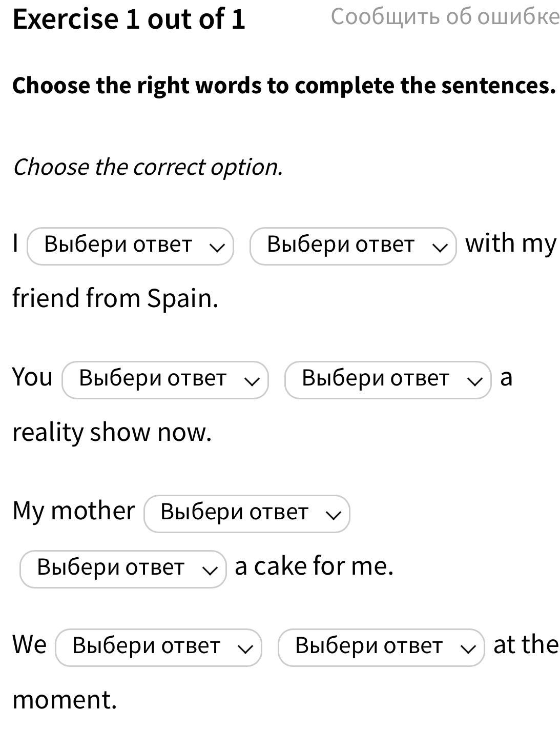Click the bold 'Choose the right words' instruction
The image size is (560, 751).
pos(284,86)
